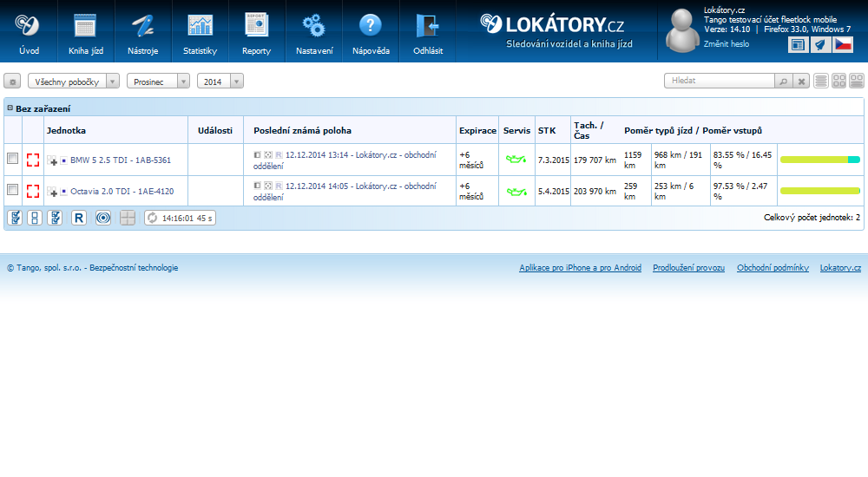Click the green oil can service icon for Octavia

pyautogui.click(x=516, y=191)
